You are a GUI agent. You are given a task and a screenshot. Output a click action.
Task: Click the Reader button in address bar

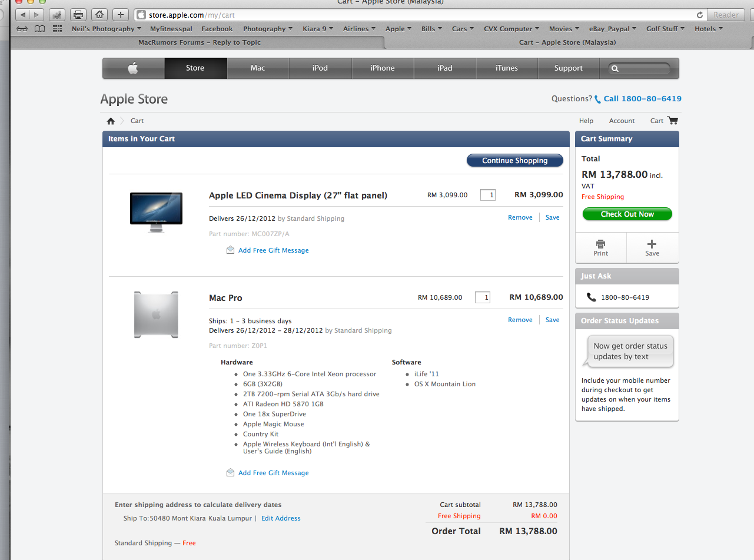pyautogui.click(x=726, y=15)
